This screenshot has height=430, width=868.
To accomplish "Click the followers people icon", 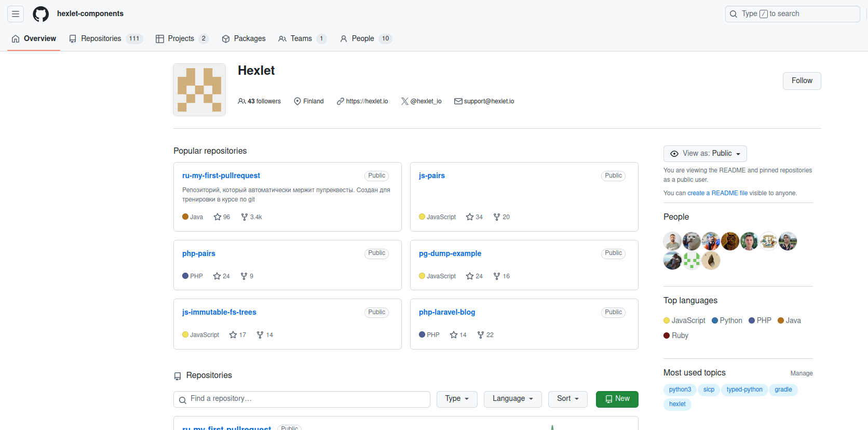I will [x=241, y=101].
